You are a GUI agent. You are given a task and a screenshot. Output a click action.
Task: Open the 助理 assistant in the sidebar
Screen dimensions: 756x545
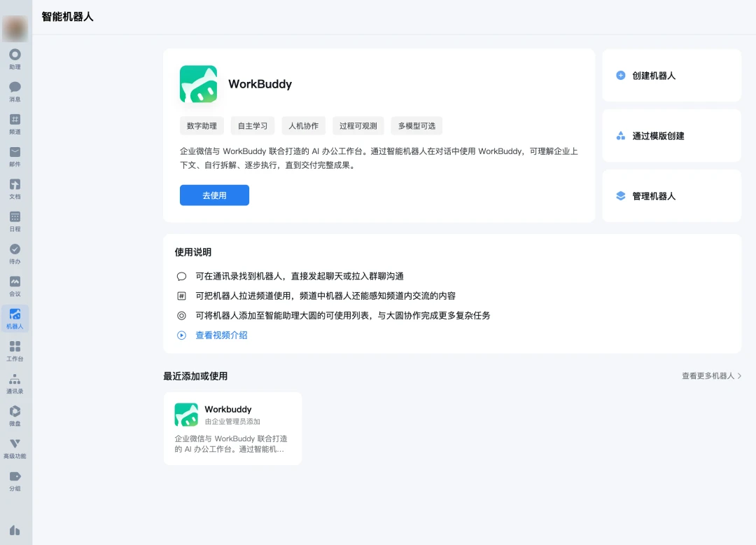coord(15,60)
